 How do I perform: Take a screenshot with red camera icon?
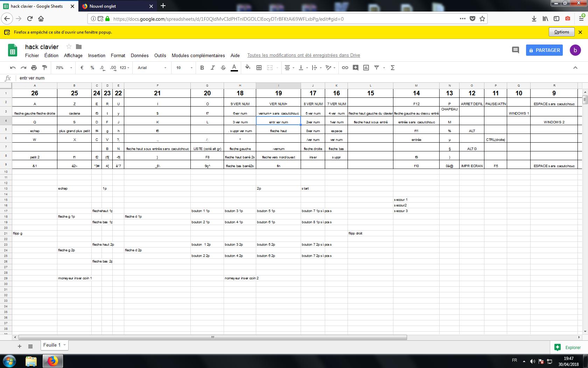point(568,19)
